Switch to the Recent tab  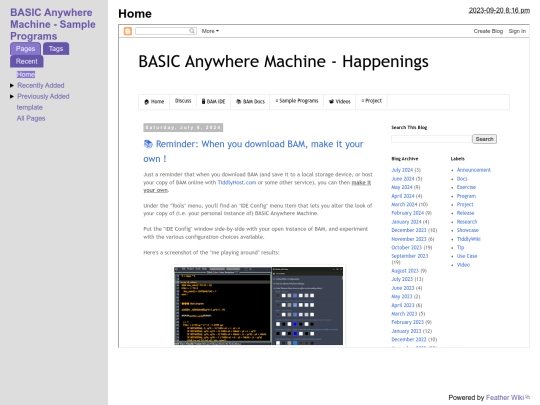click(27, 61)
